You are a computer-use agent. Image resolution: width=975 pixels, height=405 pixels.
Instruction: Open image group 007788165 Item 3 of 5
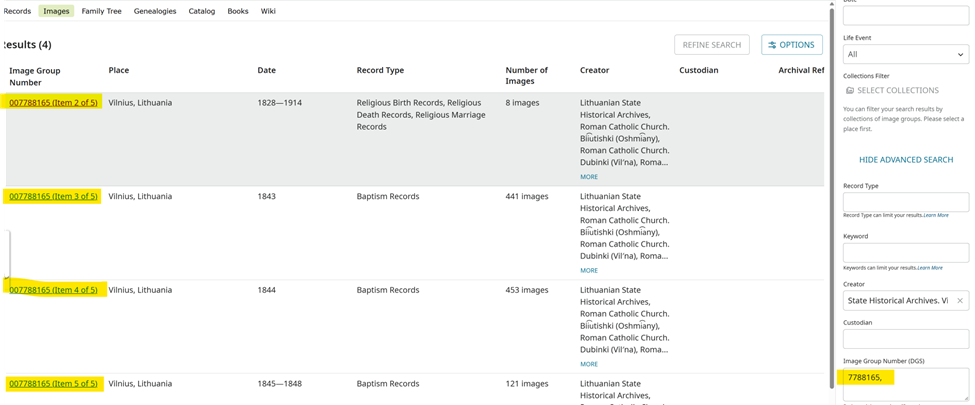53,197
